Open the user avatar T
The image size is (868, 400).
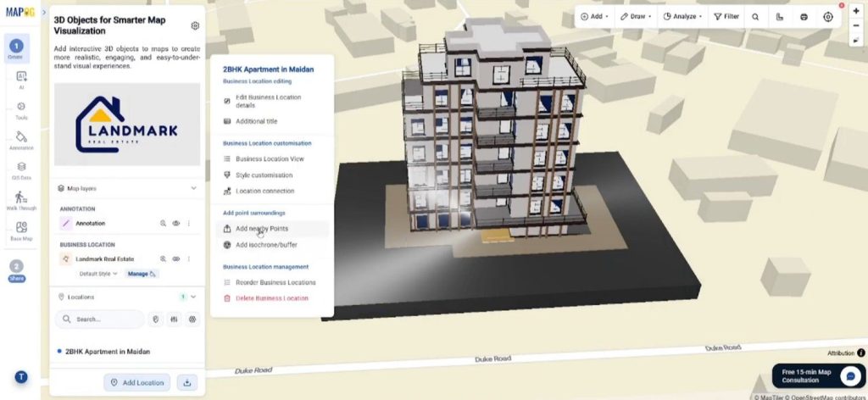21,377
